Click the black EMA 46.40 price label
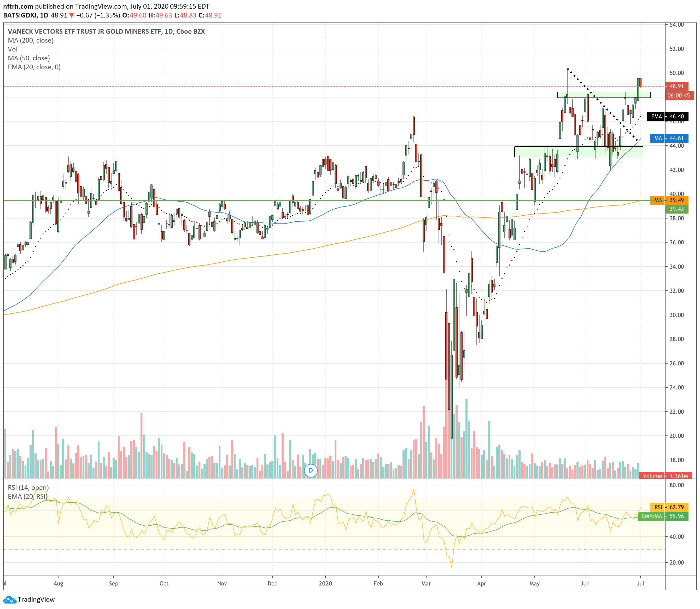700x609 pixels. click(668, 117)
